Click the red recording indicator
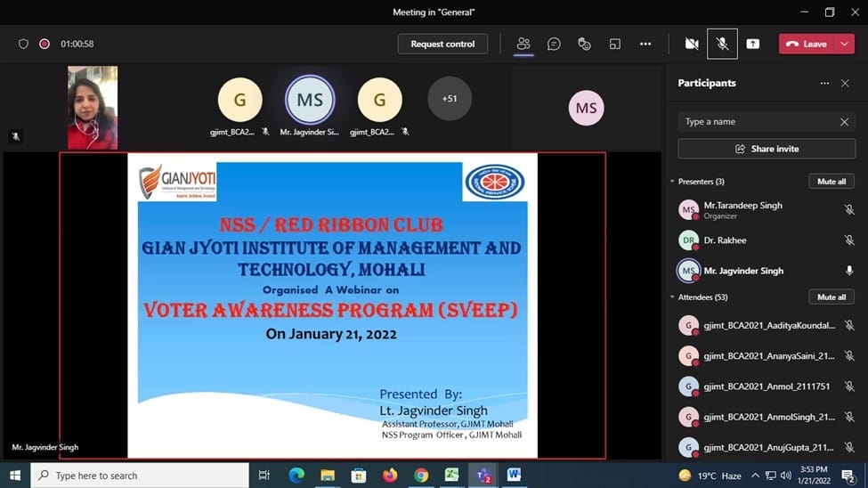Viewport: 868px width, 488px height. [45, 44]
